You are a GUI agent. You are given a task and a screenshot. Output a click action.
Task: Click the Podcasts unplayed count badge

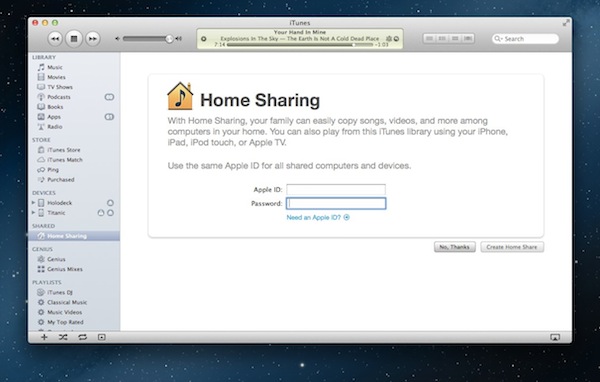(x=109, y=97)
